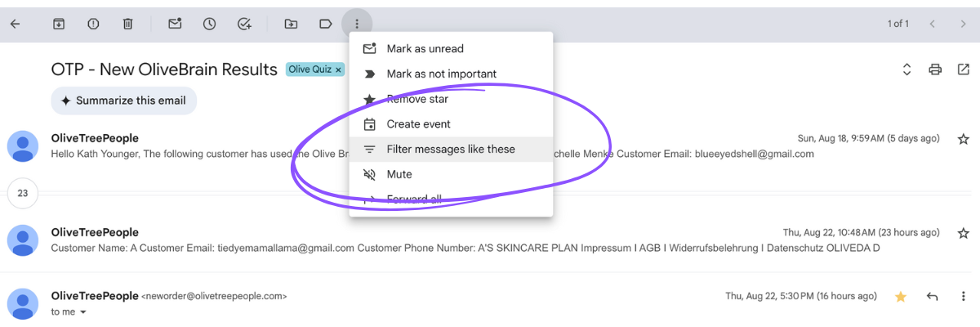980x327 pixels.
Task: Report conversation as spam
Action: pyautogui.click(x=93, y=24)
